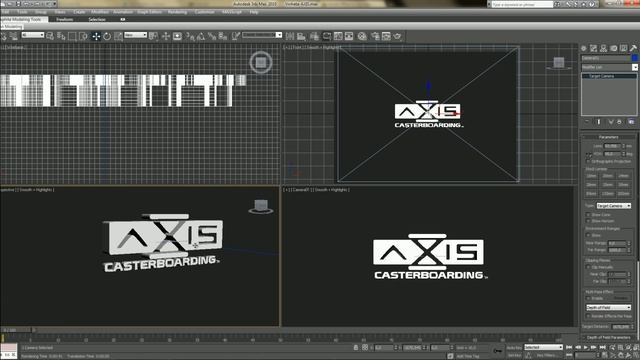Open the camera Type dropdown
Image resolution: width=640 pixels, height=360 pixels.
(614, 206)
